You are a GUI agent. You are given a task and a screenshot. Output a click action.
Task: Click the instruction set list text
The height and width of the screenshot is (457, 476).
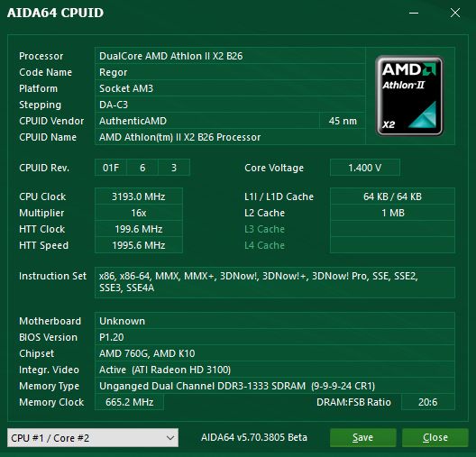tap(259, 282)
